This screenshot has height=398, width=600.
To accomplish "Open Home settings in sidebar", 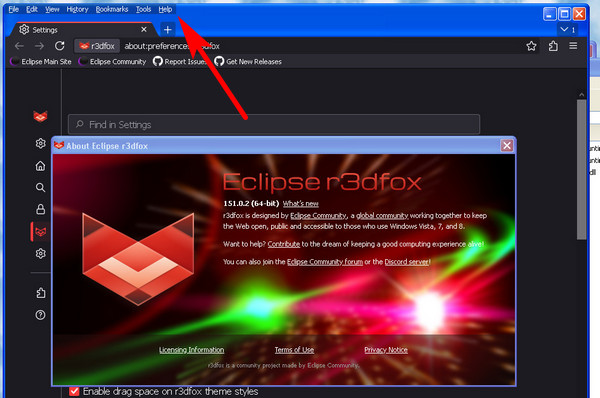I will click(x=40, y=166).
